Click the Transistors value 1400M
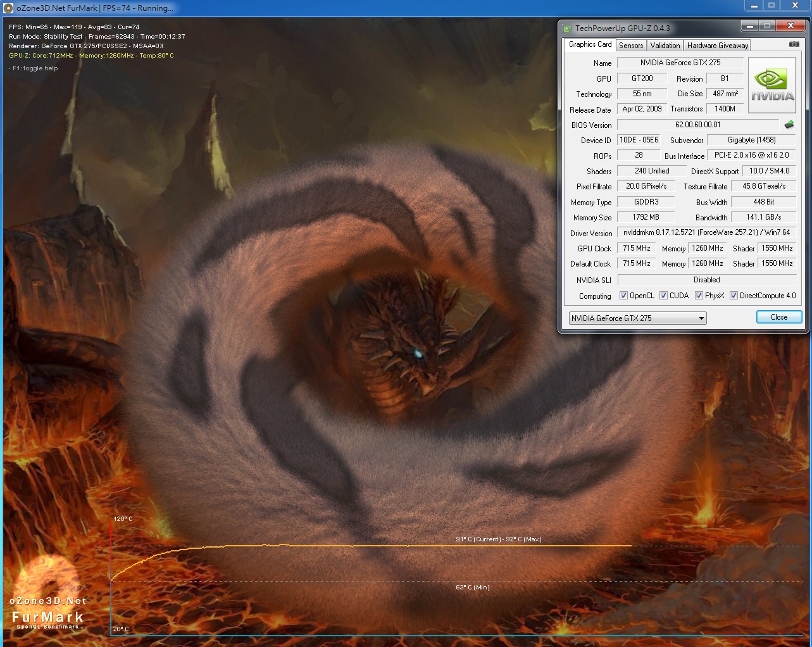This screenshot has height=647, width=812. pyautogui.click(x=725, y=109)
